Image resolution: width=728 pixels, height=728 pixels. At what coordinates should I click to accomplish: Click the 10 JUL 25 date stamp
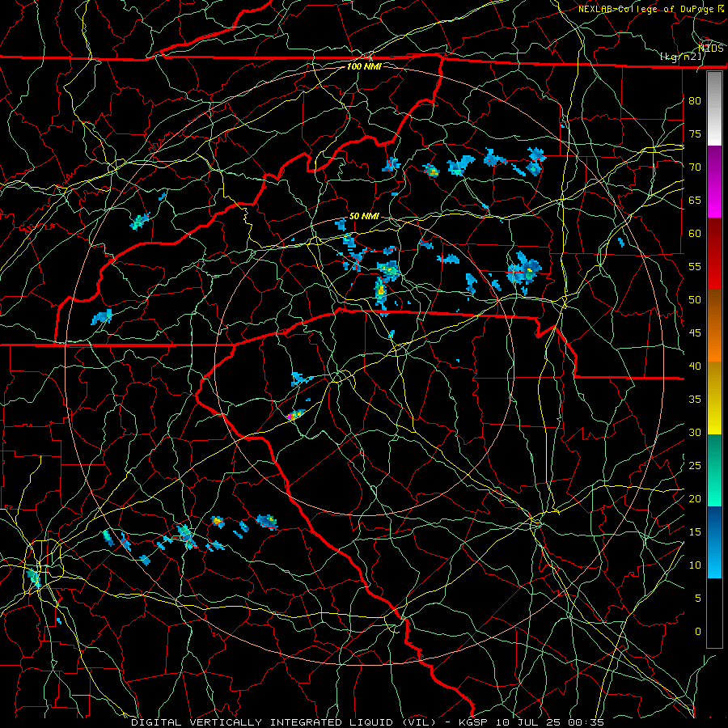(528, 722)
